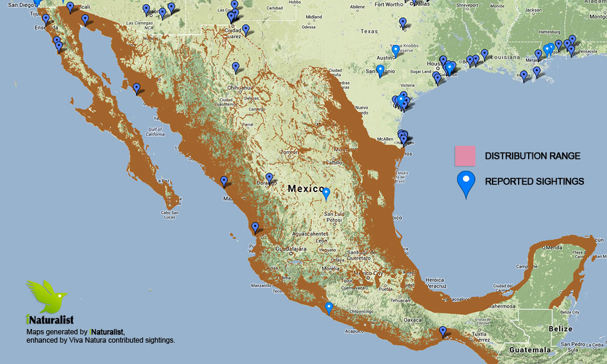This screenshot has width=607, height=364.
Task: Open the sighting pin near Tijuana
Action: pyautogui.click(x=46, y=20)
